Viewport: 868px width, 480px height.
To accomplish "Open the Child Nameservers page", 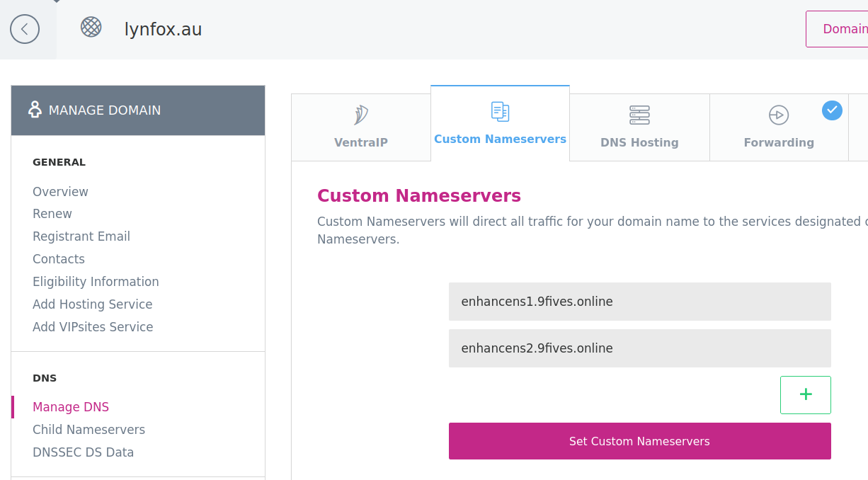I will [x=88, y=429].
